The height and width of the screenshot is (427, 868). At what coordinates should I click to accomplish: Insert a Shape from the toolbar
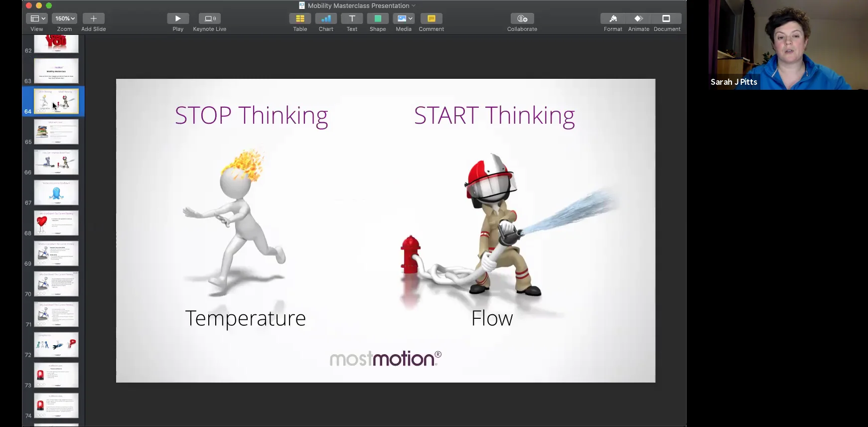click(378, 18)
